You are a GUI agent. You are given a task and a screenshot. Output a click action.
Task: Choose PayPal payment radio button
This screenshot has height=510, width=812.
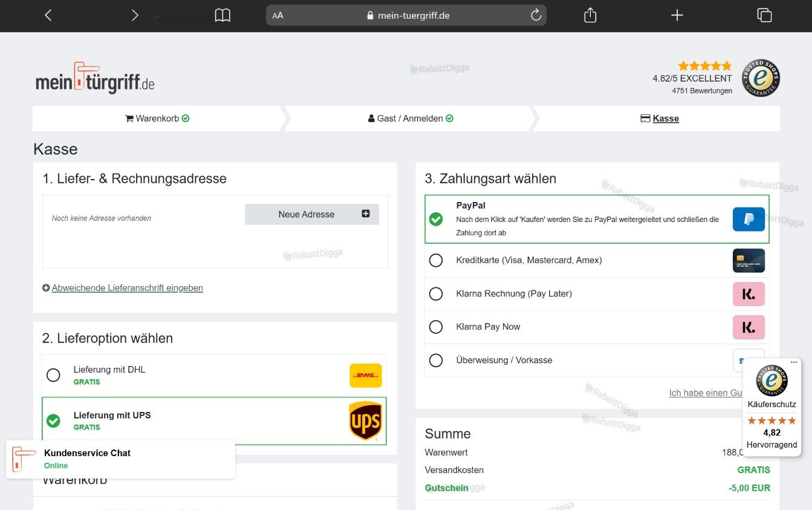(x=436, y=219)
